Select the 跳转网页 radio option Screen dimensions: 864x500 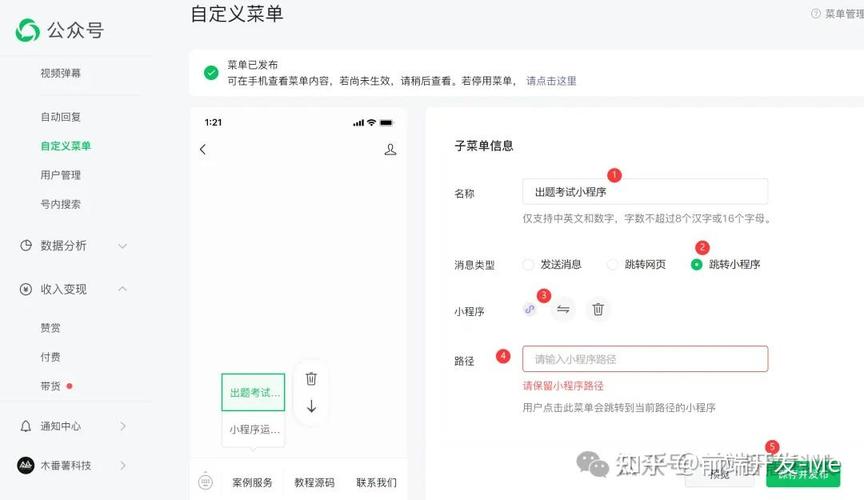pyautogui.click(x=612, y=265)
